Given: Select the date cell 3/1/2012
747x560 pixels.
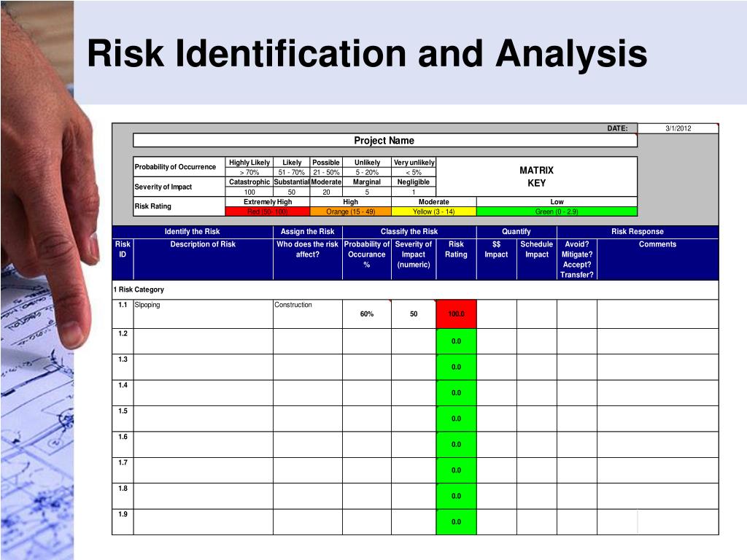Looking at the screenshot, I should tap(678, 128).
